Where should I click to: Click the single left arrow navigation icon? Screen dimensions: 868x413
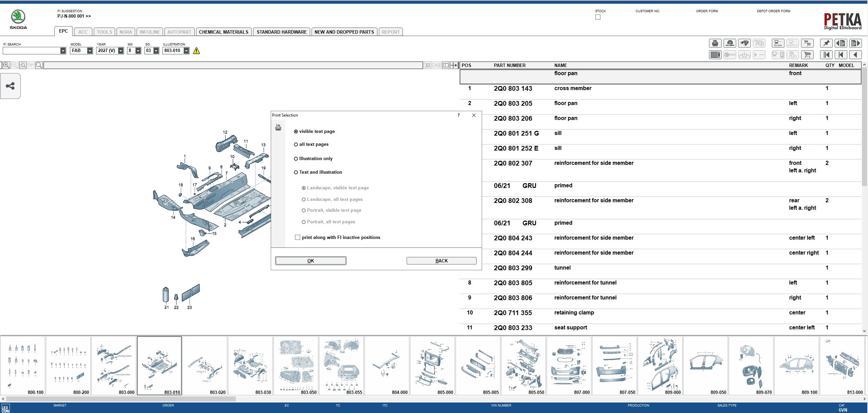(855, 55)
